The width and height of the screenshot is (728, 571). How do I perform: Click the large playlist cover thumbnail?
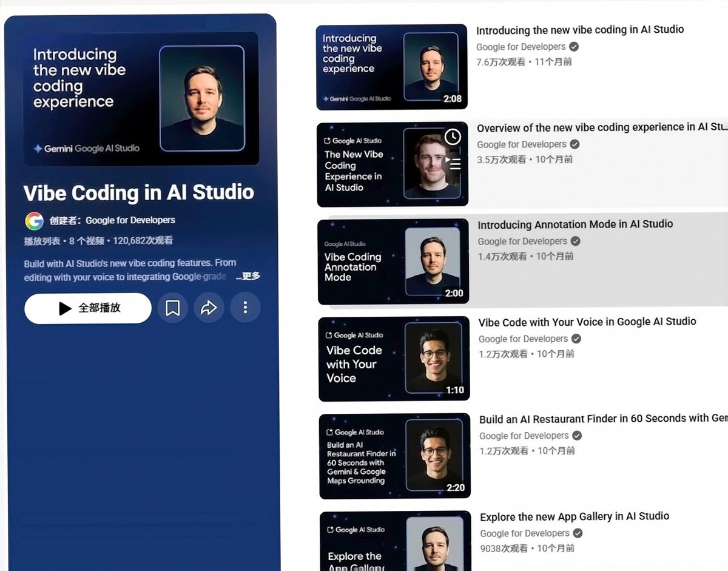141,99
